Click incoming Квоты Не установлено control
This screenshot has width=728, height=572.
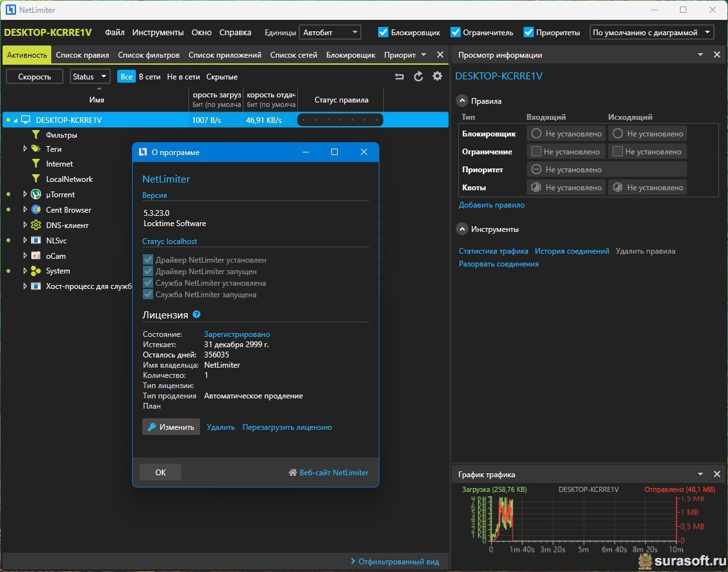[567, 188]
